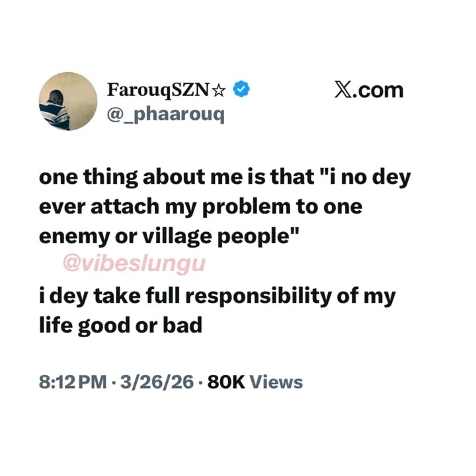Click the last line "life good or bad"
This screenshot has width=476, height=476.
tap(120, 325)
